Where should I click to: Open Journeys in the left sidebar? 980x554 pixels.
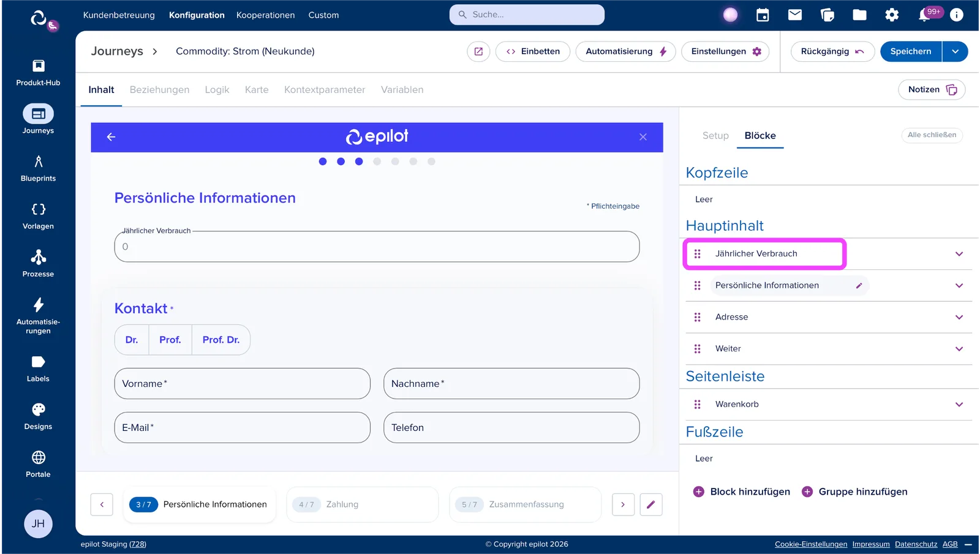click(38, 120)
